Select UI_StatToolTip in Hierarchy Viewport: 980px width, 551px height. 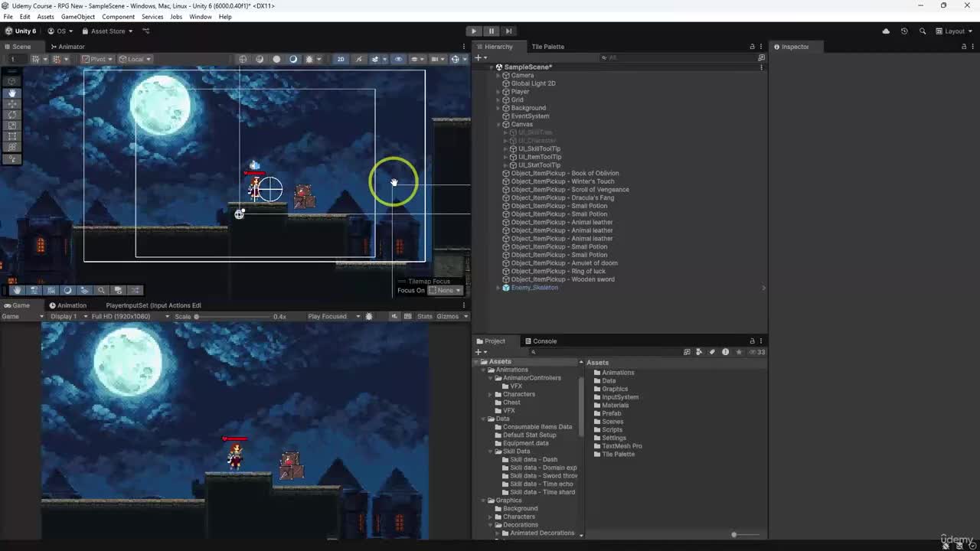(539, 165)
